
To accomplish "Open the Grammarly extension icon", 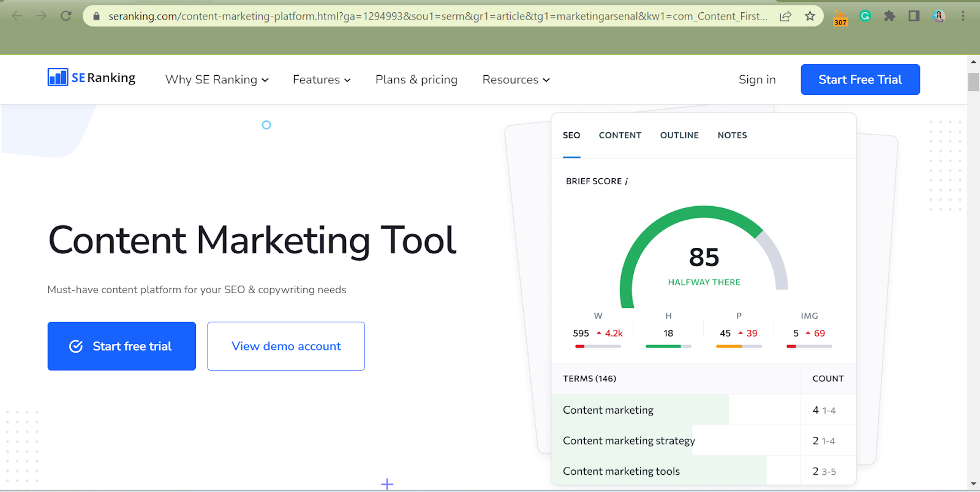I will [865, 16].
